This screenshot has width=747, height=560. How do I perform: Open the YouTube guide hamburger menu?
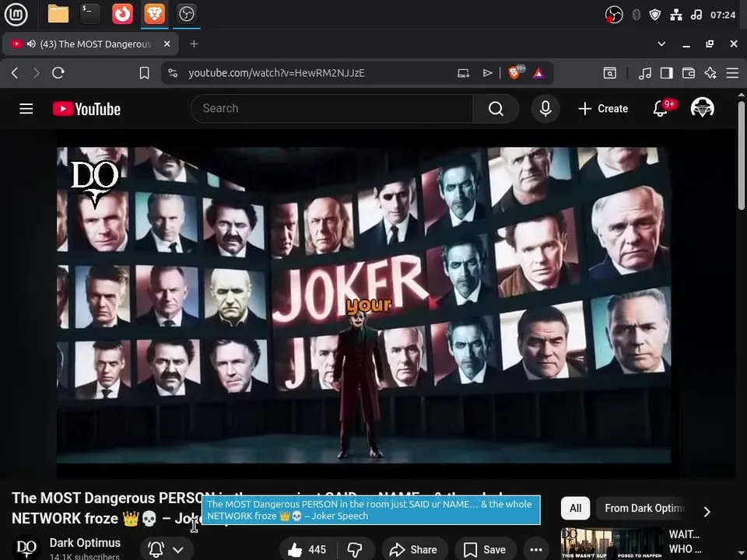tap(26, 109)
